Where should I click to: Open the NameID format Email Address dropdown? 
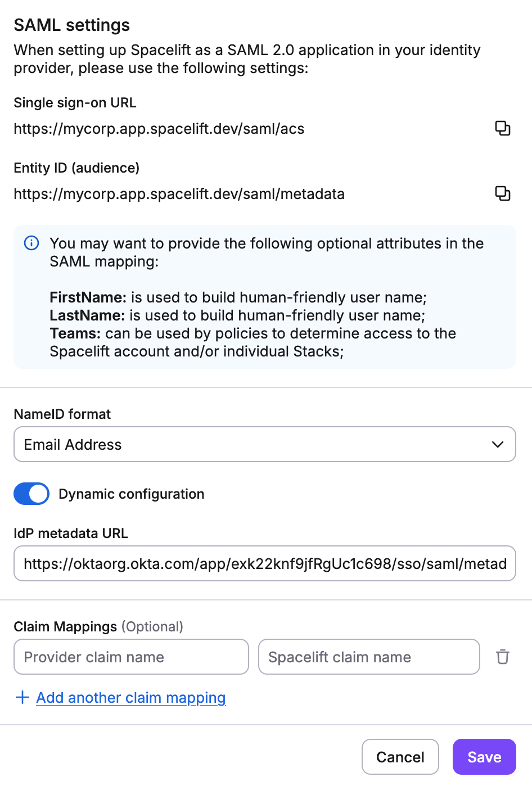[264, 445]
